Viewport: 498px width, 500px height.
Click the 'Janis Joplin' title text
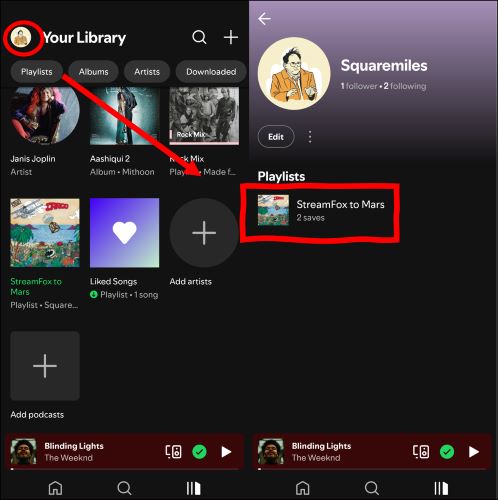tap(33, 159)
